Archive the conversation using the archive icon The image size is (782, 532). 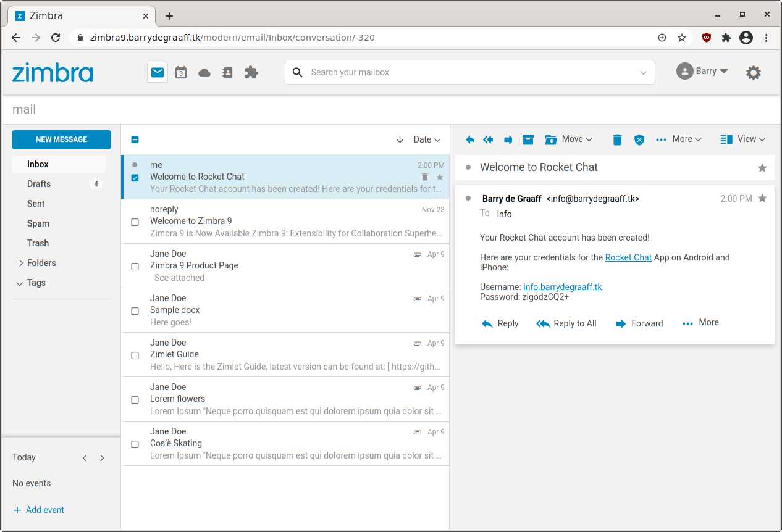click(528, 139)
